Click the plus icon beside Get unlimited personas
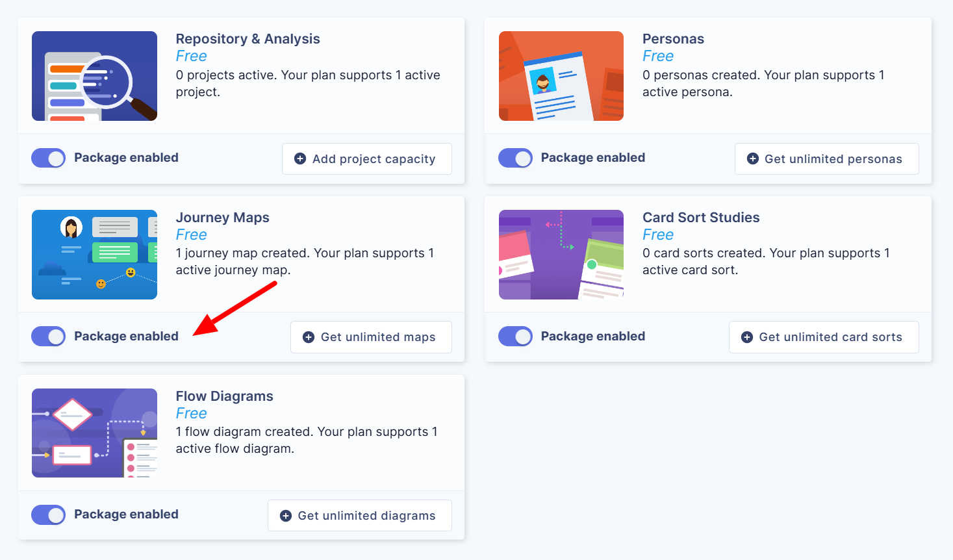 pos(753,159)
